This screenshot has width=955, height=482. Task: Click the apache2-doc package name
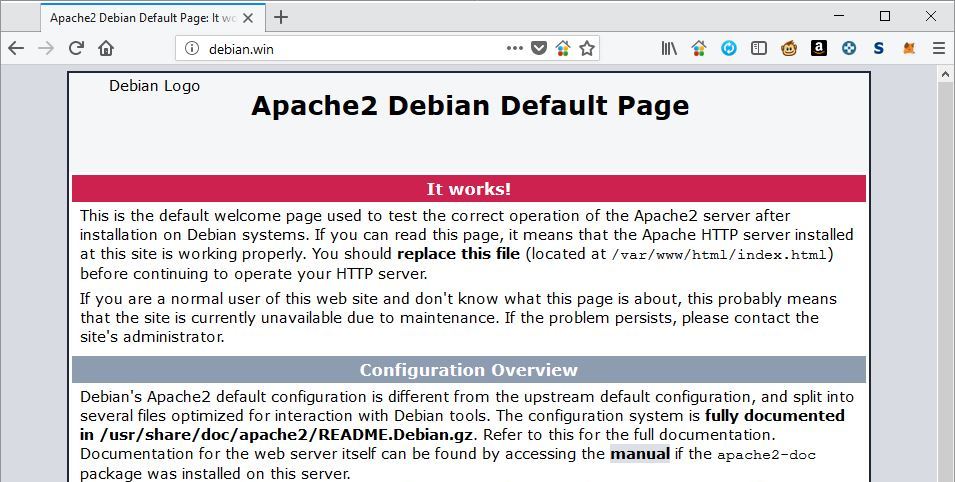[766, 455]
